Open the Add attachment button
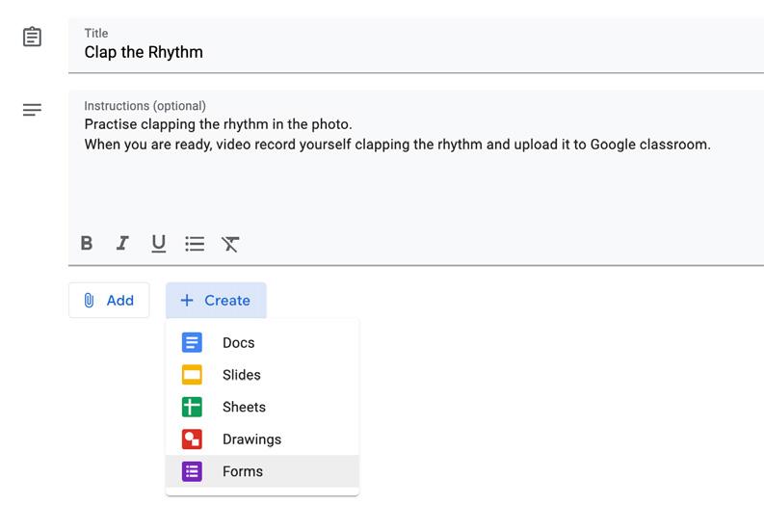This screenshot has width=764, height=532. click(x=109, y=300)
